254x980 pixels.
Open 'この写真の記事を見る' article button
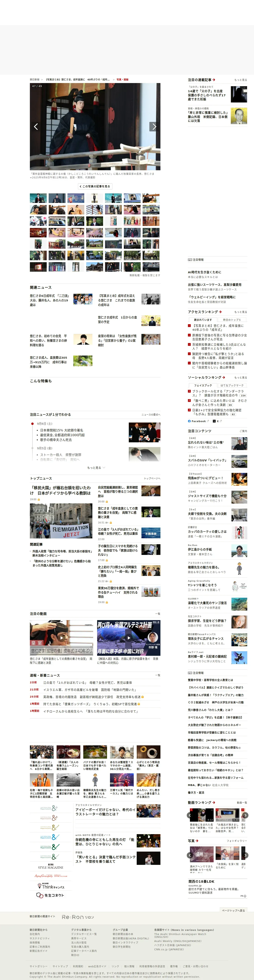95,186
